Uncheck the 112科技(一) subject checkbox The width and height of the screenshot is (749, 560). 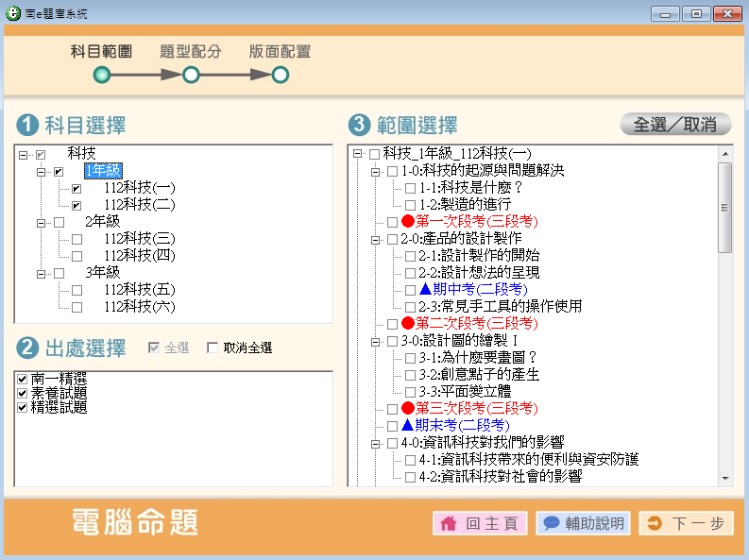[77, 188]
